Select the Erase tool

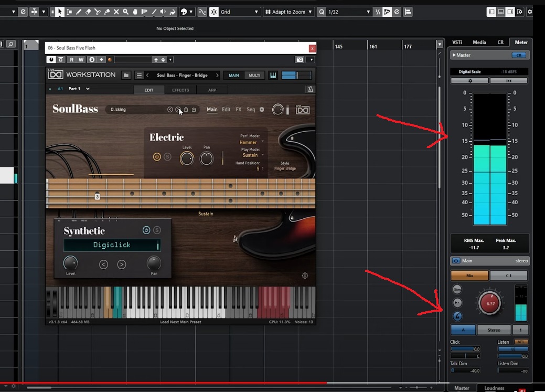point(88,12)
